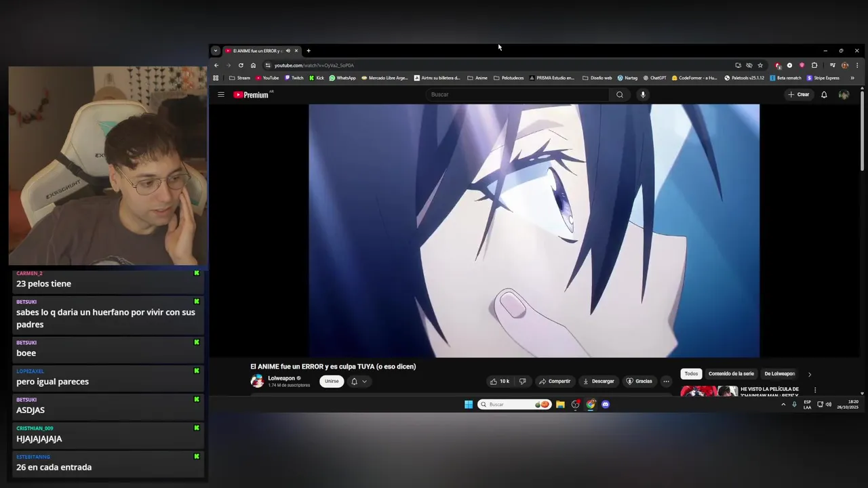Click the YouTube Buscar search field

click(519, 95)
